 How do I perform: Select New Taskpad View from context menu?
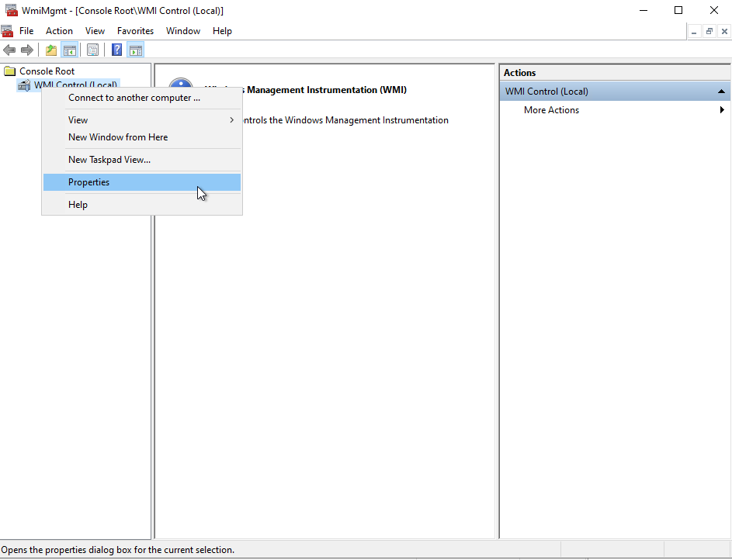(109, 160)
